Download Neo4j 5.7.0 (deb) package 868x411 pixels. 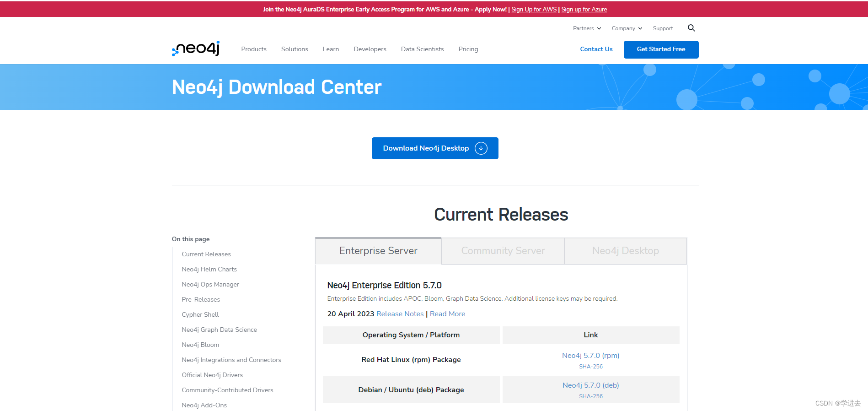tap(590, 385)
